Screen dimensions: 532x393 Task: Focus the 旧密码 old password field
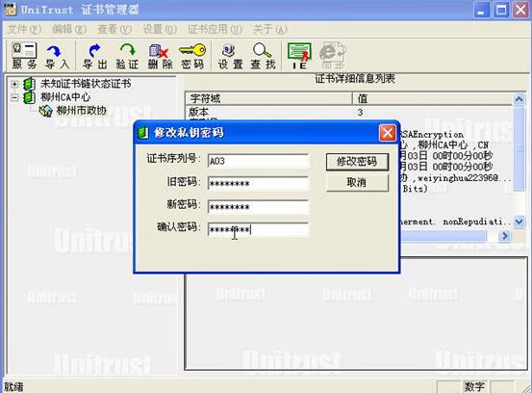258,183
